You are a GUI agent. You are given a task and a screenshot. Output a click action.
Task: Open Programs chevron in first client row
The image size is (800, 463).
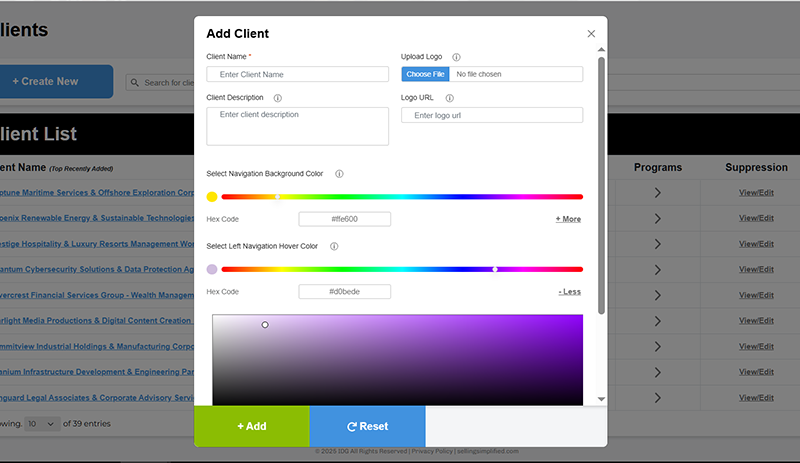[x=657, y=192]
